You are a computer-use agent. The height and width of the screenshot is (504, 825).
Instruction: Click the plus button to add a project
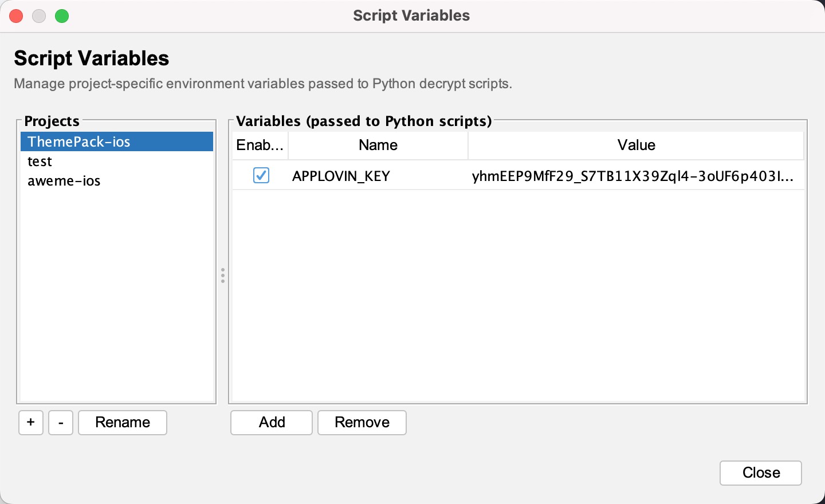coord(31,423)
